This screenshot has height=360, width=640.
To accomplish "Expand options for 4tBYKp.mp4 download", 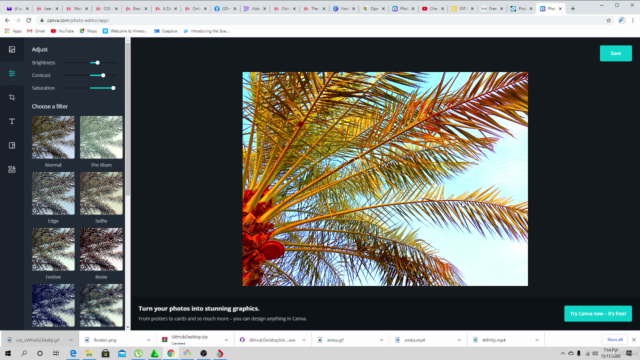I will (x=537, y=340).
